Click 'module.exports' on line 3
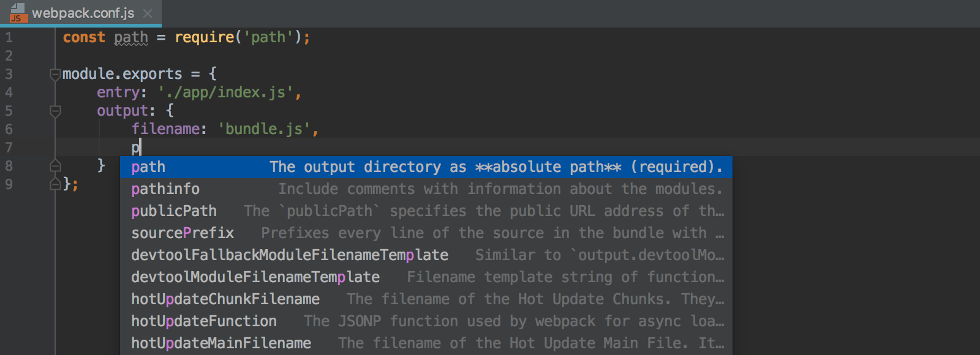Screen dimensions: 980x355 [122, 74]
